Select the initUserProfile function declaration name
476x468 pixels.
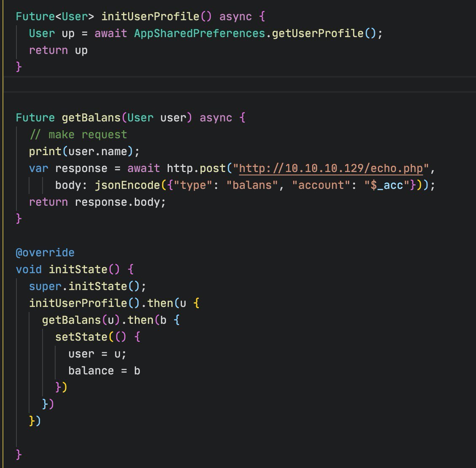(150, 16)
